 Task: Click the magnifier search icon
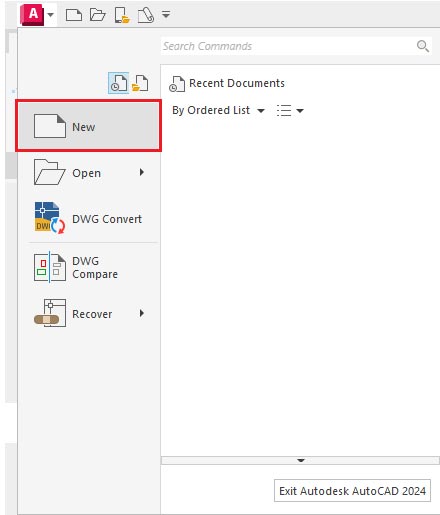pos(423,46)
